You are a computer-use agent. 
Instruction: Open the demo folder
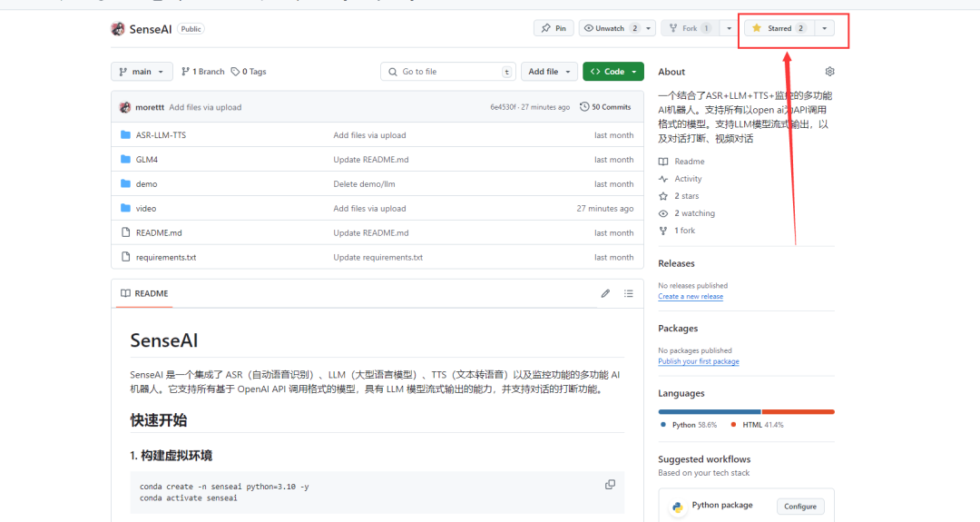tap(146, 183)
